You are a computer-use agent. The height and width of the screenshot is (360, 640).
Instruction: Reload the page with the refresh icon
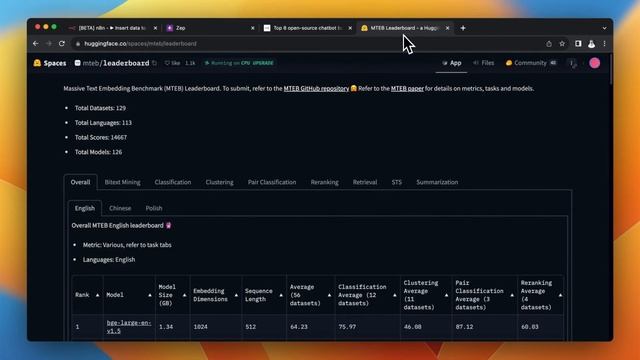pos(62,44)
